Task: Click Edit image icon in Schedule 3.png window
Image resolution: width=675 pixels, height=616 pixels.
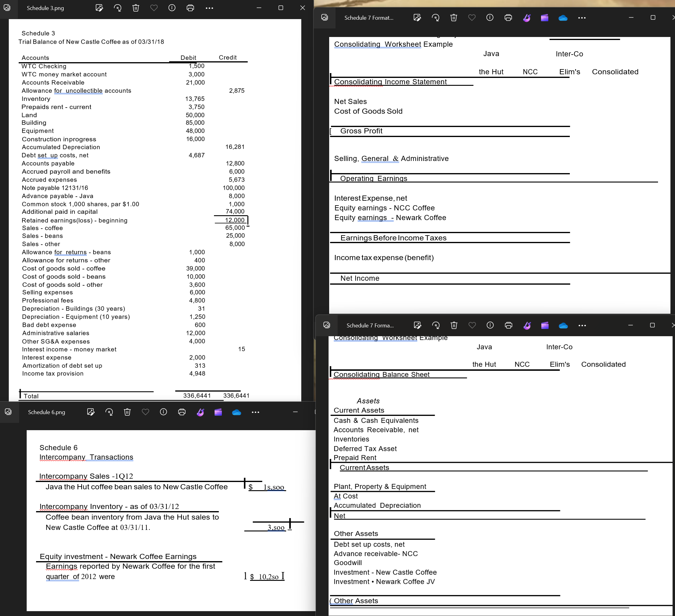Action: coord(99,8)
